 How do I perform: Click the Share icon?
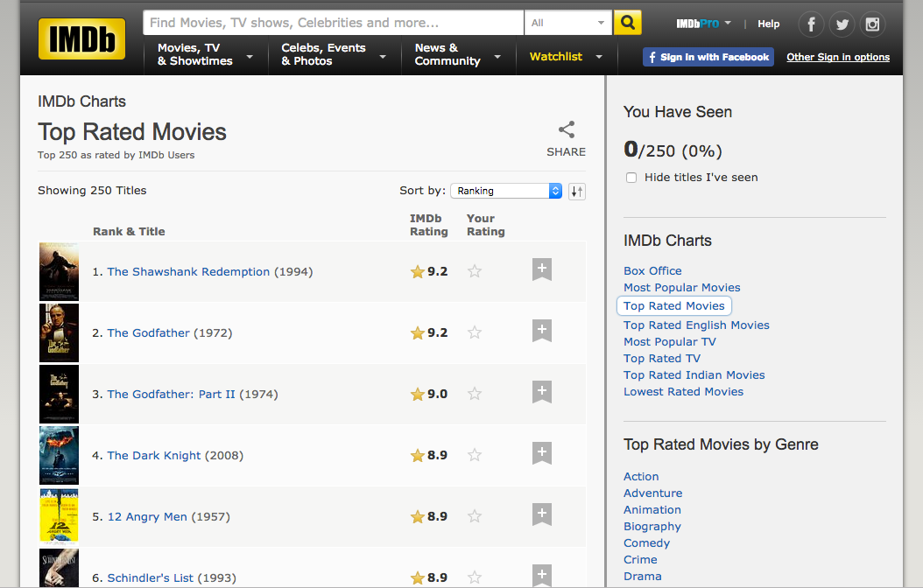coord(567,130)
